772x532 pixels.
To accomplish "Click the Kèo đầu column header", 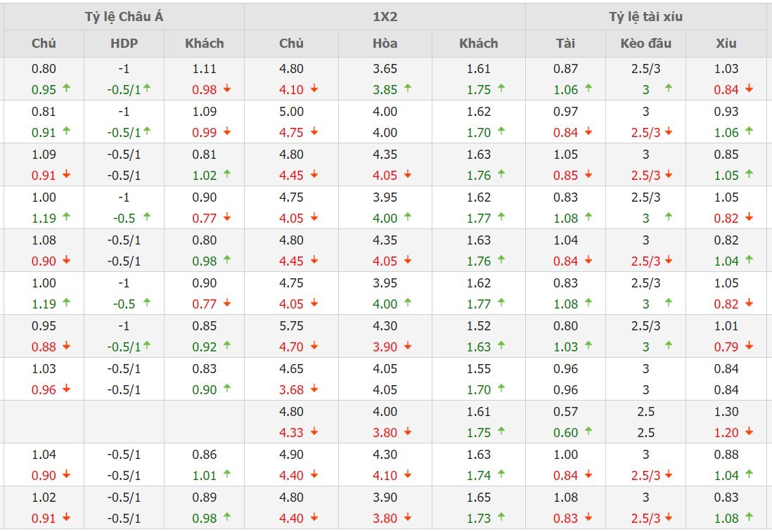I will (x=645, y=44).
